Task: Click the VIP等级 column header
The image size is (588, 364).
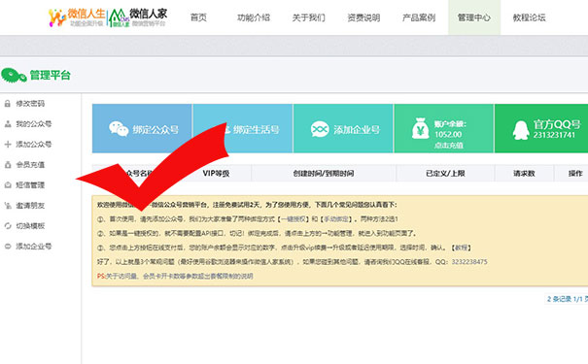Action: (216, 174)
